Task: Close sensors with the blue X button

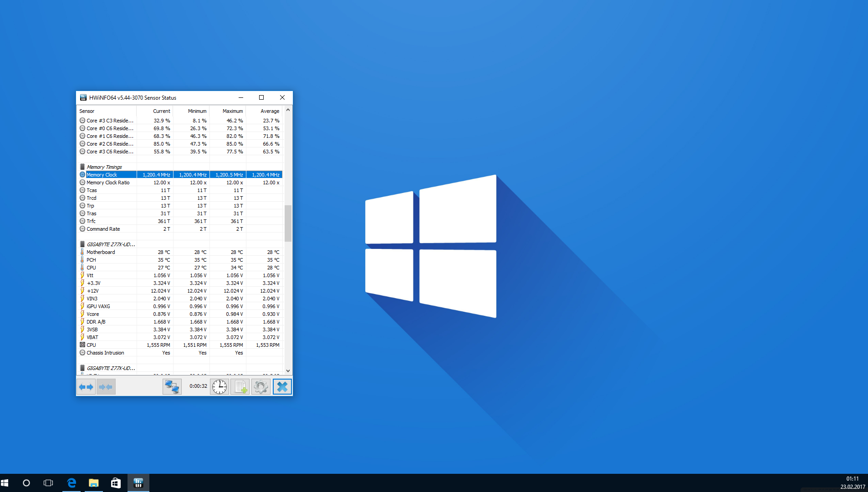Action: tap(282, 387)
